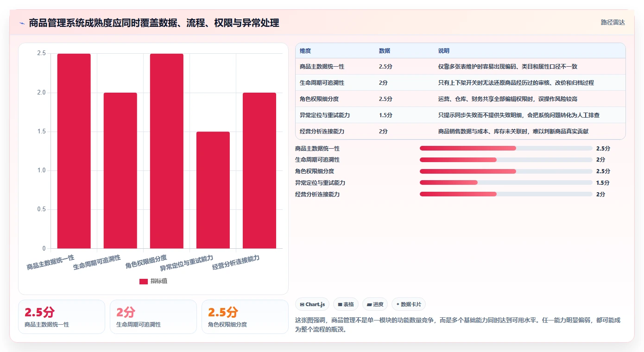
Task: Click the 维度 column header
Action: pos(305,51)
